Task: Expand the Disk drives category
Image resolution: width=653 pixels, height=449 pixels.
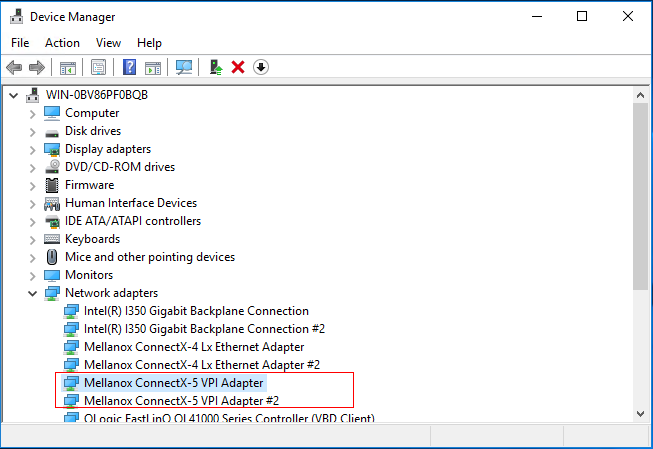Action: click(x=32, y=132)
